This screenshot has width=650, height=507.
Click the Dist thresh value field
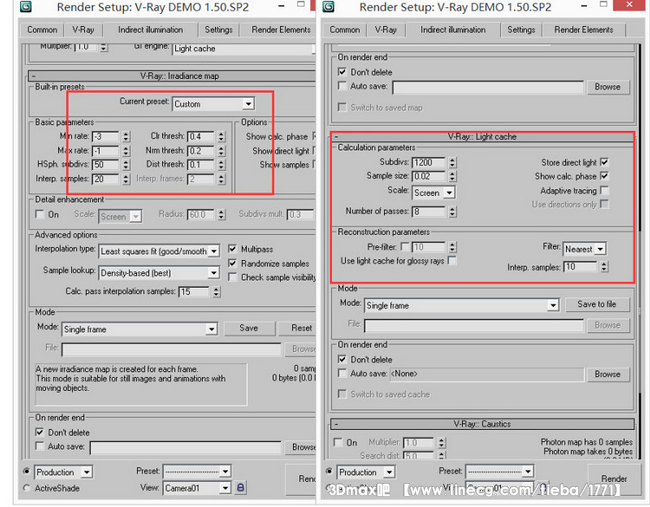point(201,165)
